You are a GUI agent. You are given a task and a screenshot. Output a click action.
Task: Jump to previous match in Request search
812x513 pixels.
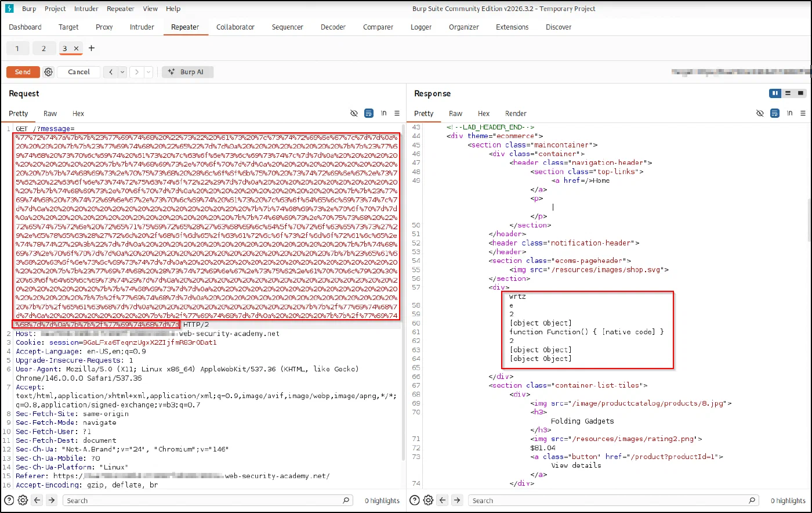(x=37, y=500)
